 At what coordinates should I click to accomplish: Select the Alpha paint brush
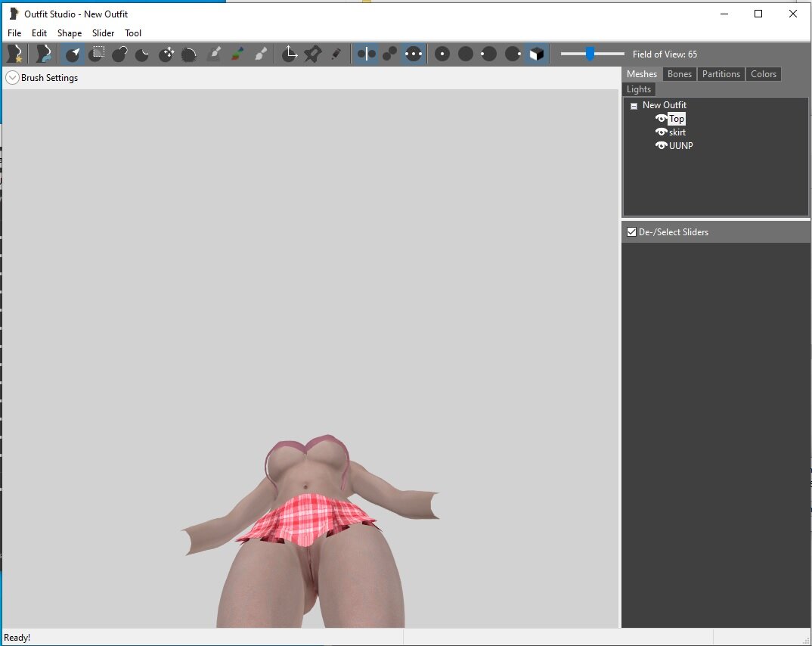pos(261,54)
